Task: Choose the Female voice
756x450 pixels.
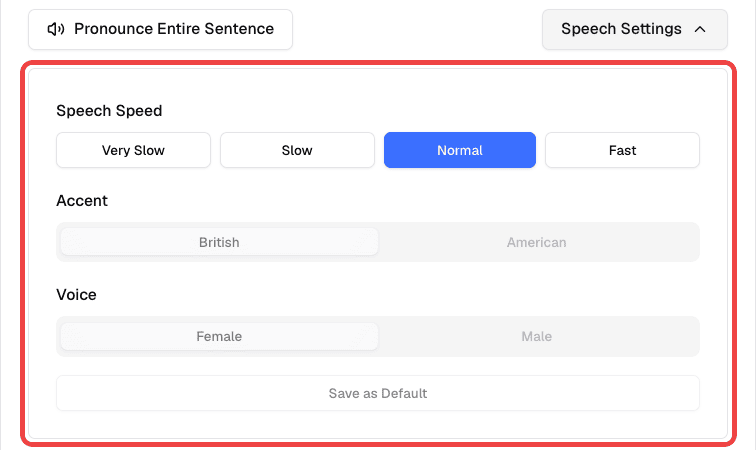Action: (219, 336)
